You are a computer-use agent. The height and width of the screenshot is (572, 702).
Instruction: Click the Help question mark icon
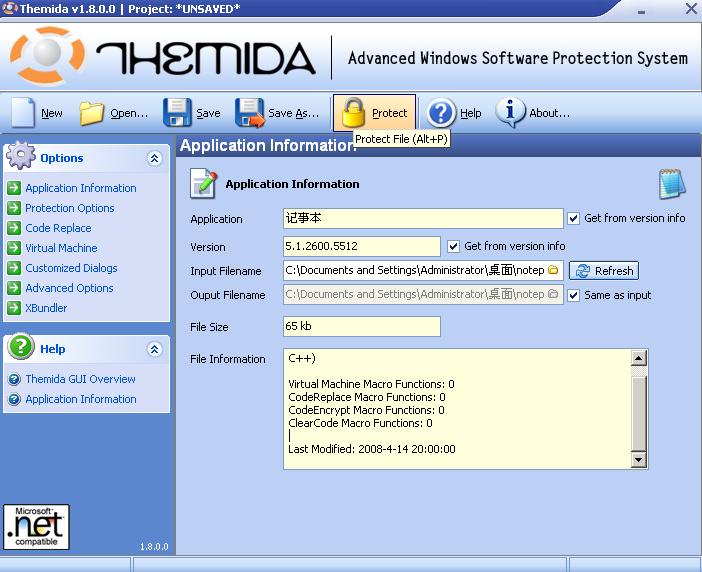coord(441,113)
